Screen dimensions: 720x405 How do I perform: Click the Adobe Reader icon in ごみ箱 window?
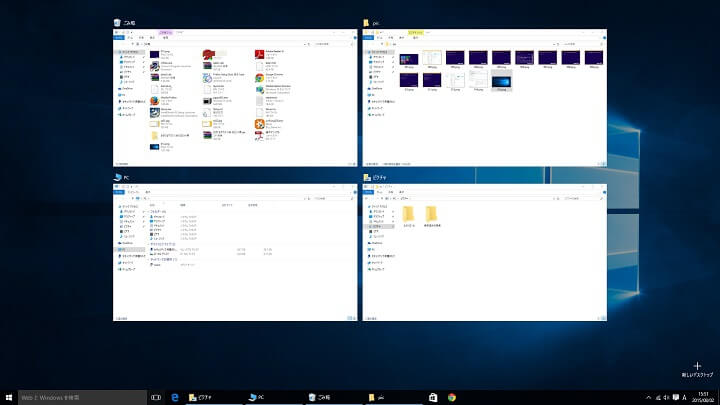pyautogui.click(x=259, y=54)
